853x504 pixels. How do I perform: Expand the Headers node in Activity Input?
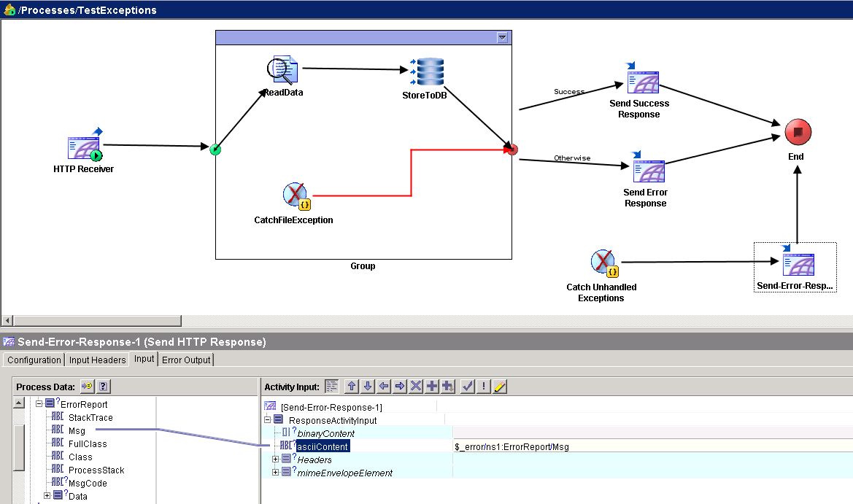(x=275, y=460)
